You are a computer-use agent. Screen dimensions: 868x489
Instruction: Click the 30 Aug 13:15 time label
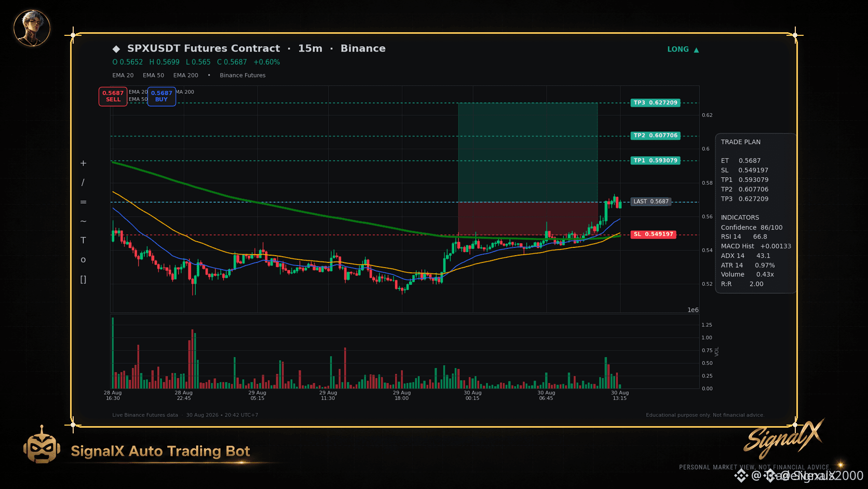[x=620, y=395]
